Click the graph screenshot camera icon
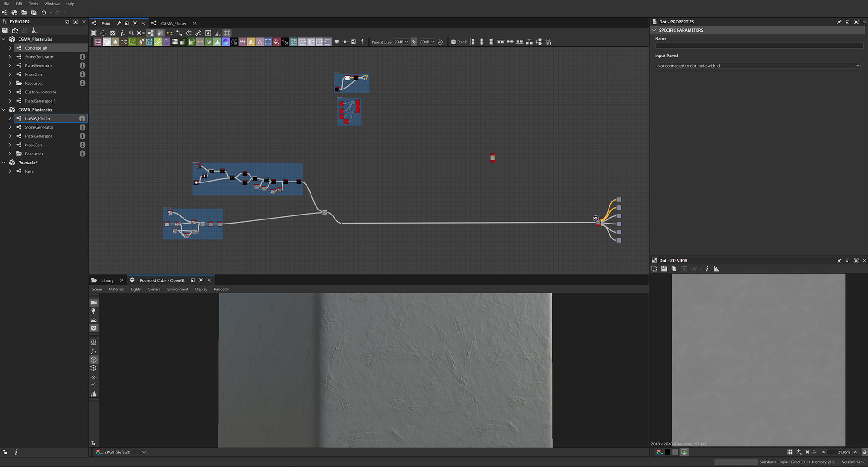This screenshot has height=467, width=868. [113, 33]
